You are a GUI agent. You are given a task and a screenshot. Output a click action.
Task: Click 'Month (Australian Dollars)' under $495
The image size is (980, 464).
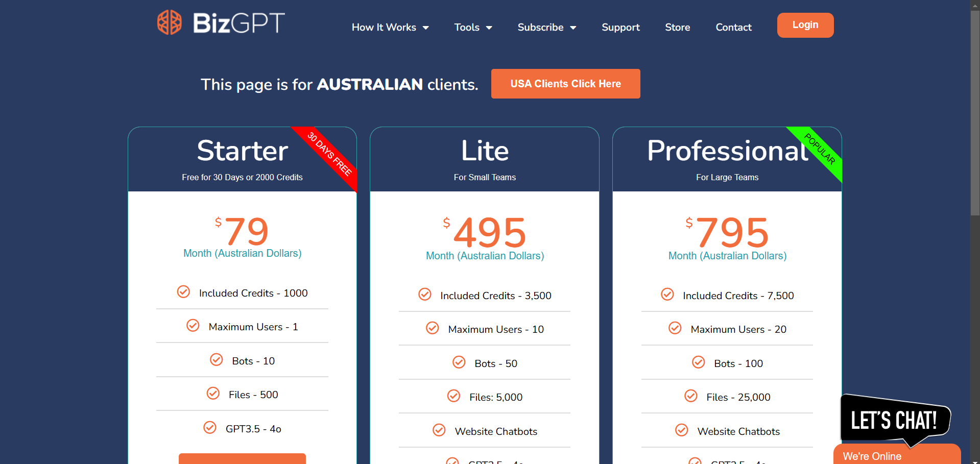485,256
